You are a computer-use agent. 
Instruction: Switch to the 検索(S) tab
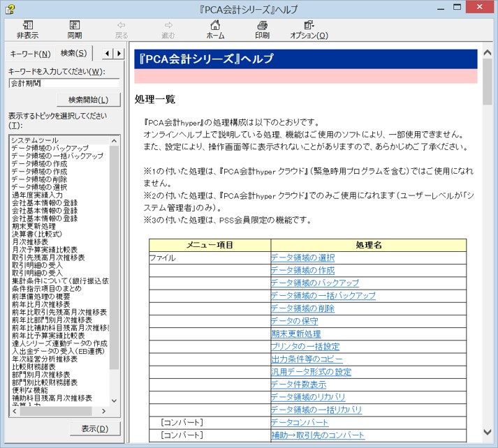pyautogui.click(x=73, y=53)
